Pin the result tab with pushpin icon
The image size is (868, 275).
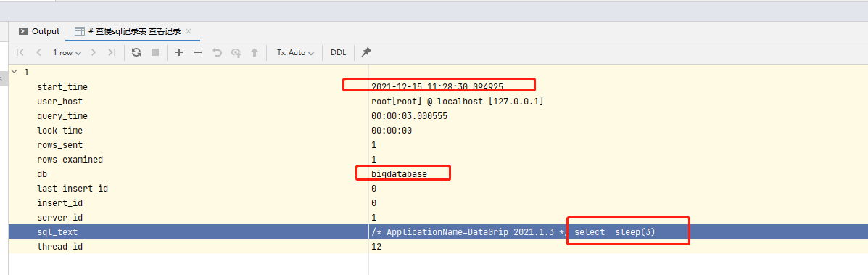(366, 53)
